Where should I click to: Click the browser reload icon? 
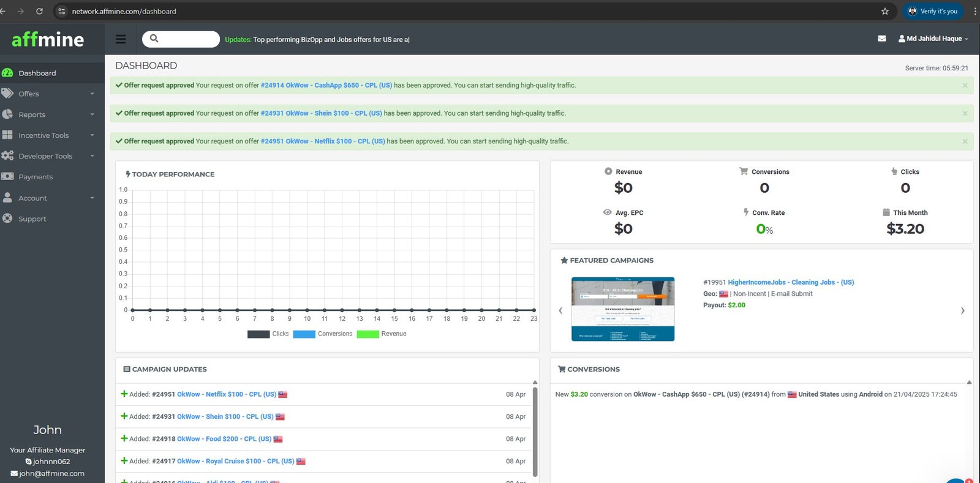coord(40,11)
